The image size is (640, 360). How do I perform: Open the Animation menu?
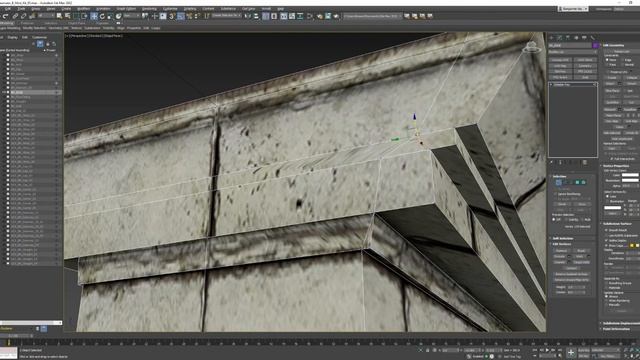(103, 9)
